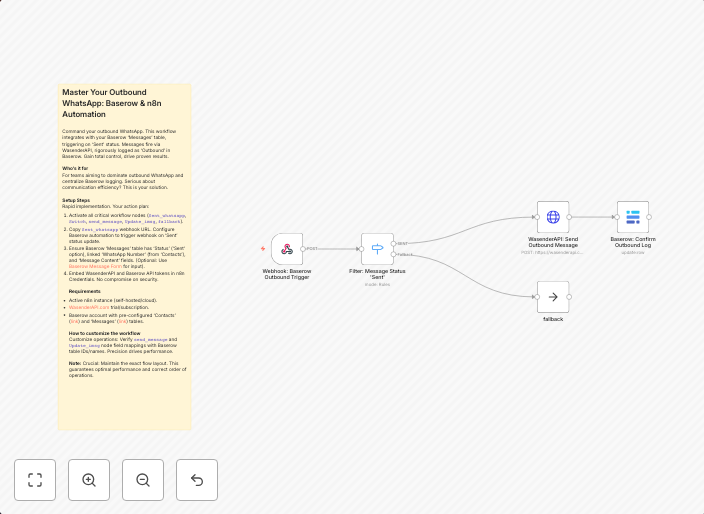This screenshot has width=704, height=514.
Task: Click the POST output connector of the Webhook node
Action: click(x=303, y=249)
